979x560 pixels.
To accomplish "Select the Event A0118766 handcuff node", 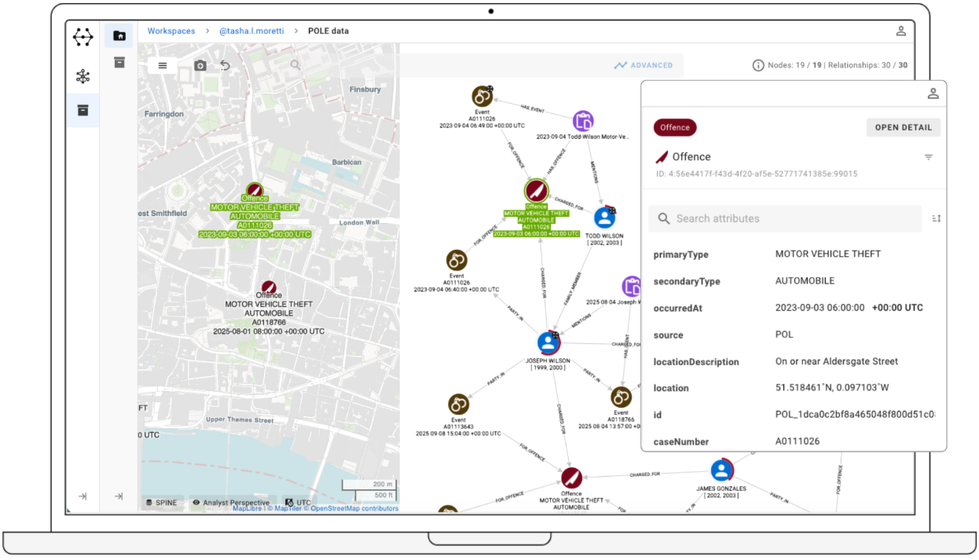I will 621,397.
